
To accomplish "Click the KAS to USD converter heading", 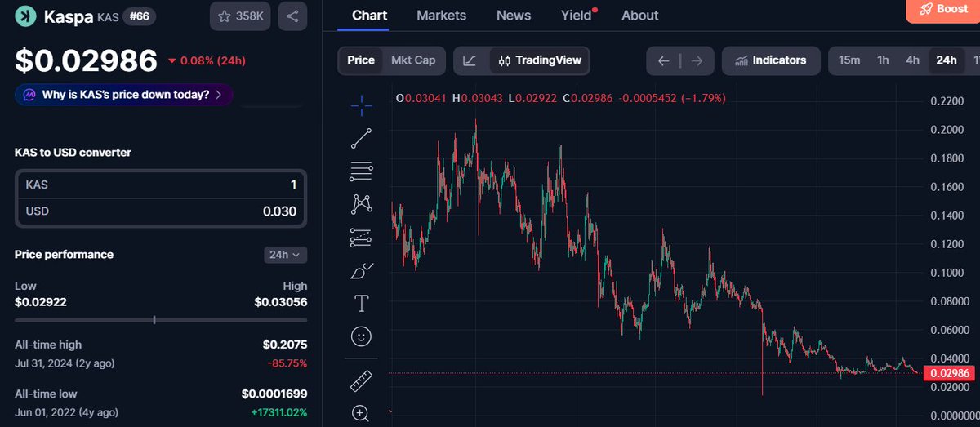I will [73, 153].
